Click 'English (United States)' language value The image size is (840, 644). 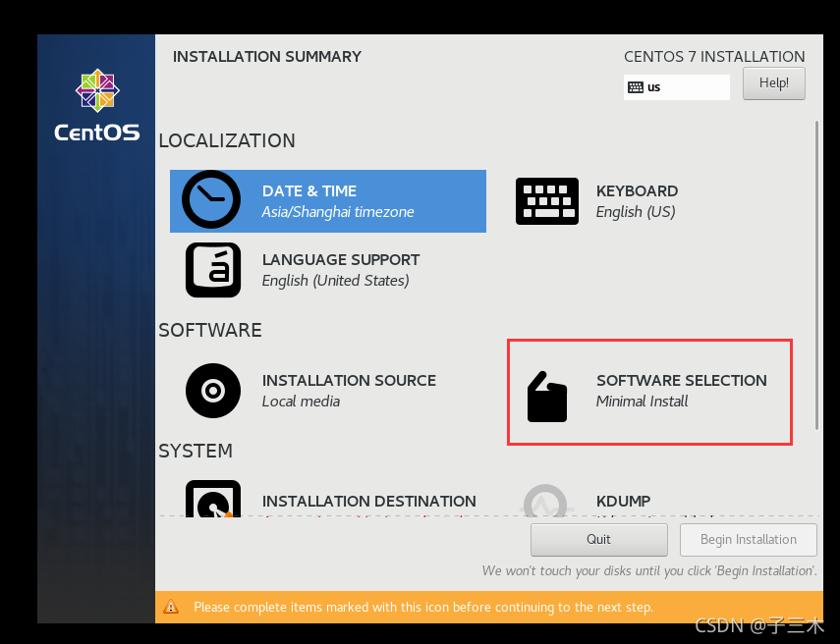coord(335,281)
